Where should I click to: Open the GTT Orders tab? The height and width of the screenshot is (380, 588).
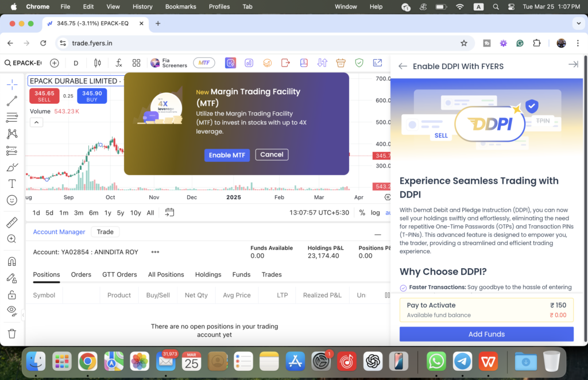click(119, 275)
